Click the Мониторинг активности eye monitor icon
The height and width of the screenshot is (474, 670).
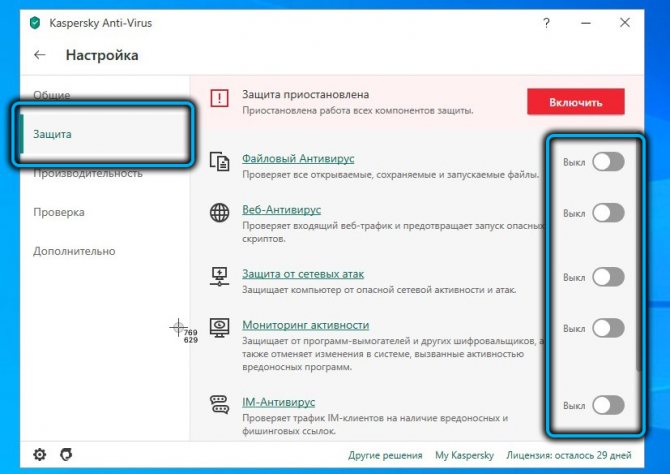pos(220,327)
